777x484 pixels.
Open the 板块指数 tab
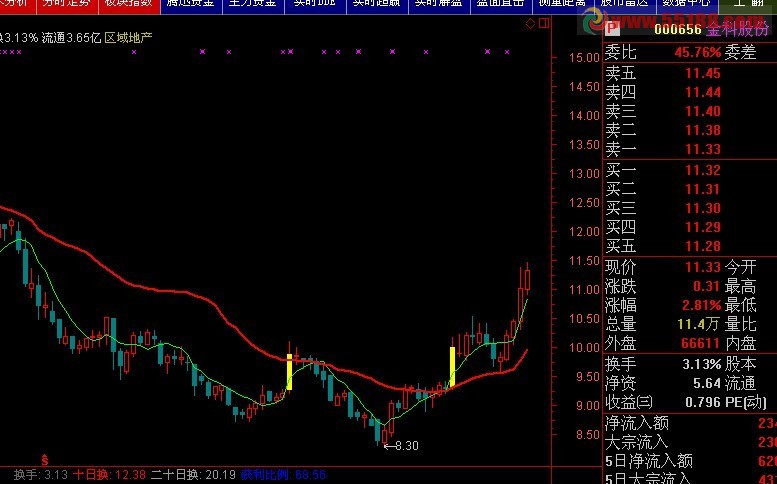[x=128, y=4]
